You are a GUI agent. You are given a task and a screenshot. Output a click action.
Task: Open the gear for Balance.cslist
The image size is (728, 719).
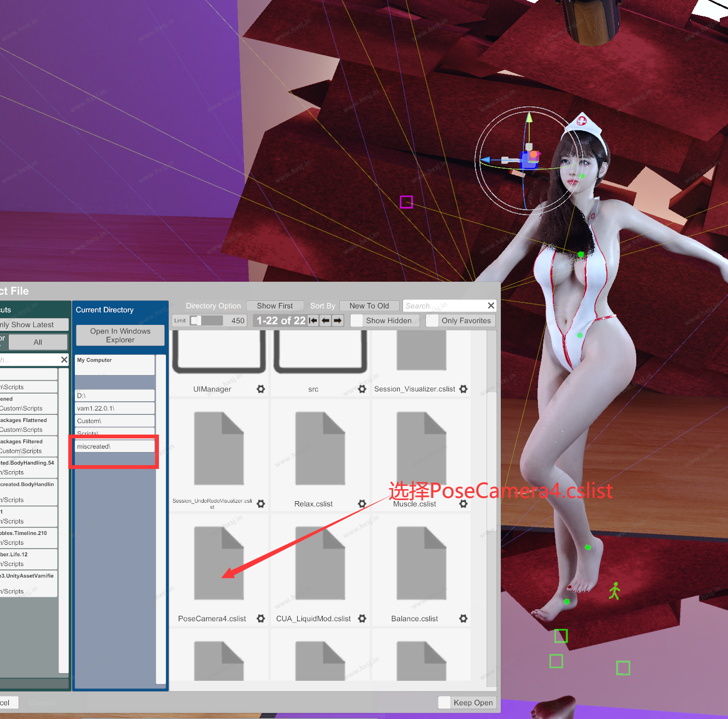[463, 619]
